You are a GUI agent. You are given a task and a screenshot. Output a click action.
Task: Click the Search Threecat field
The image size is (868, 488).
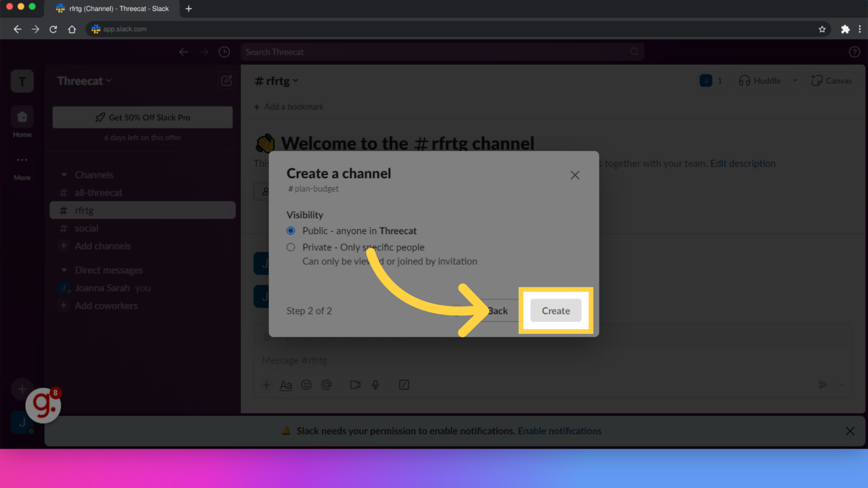[x=442, y=52]
